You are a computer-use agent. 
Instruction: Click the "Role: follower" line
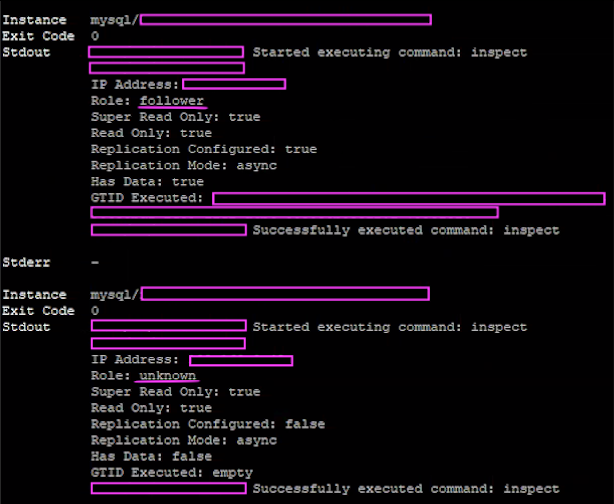147,101
